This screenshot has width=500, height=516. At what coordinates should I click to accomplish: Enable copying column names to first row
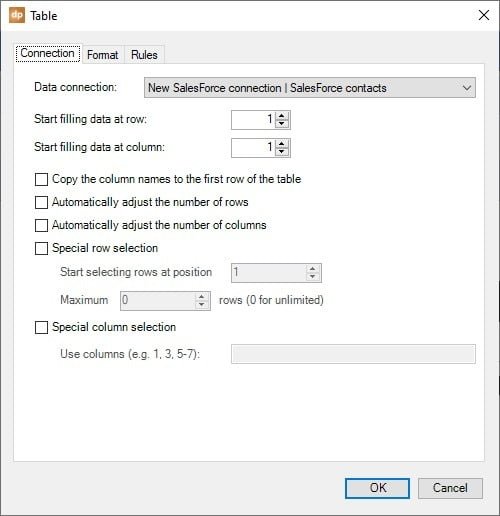[41, 179]
